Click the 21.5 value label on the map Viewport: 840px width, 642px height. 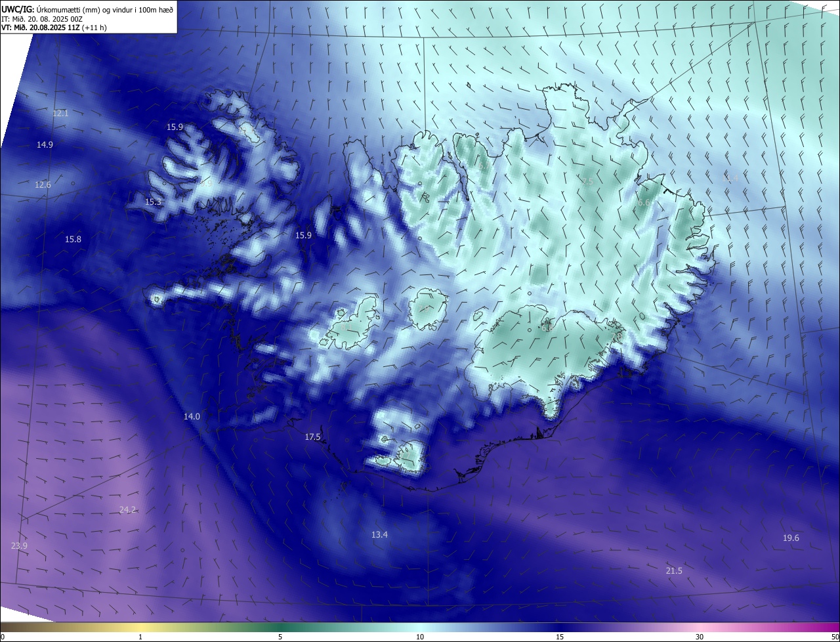[674, 571]
